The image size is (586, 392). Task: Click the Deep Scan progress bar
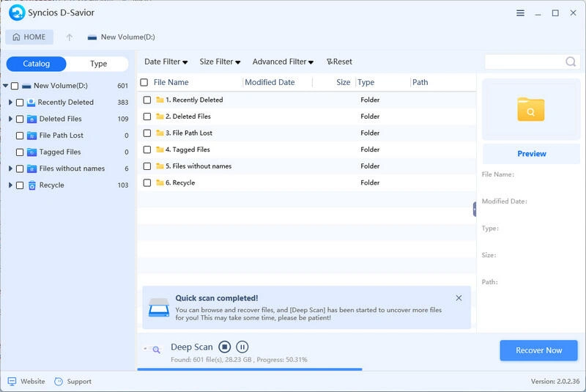coord(249,369)
